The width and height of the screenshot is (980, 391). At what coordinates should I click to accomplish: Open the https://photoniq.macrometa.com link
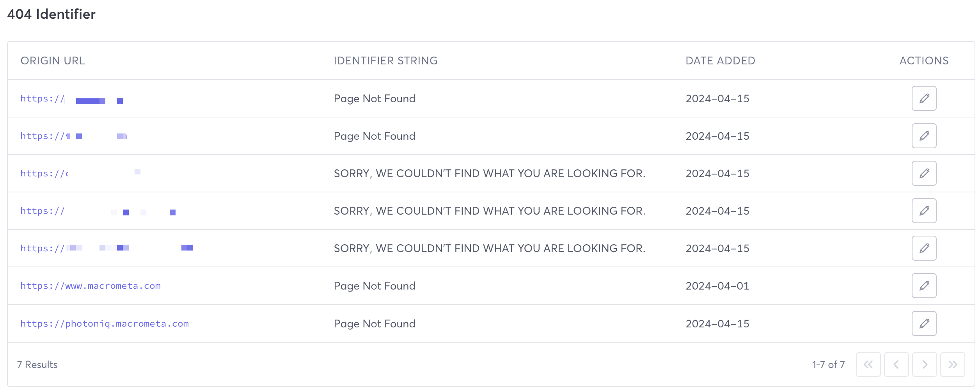[105, 323]
